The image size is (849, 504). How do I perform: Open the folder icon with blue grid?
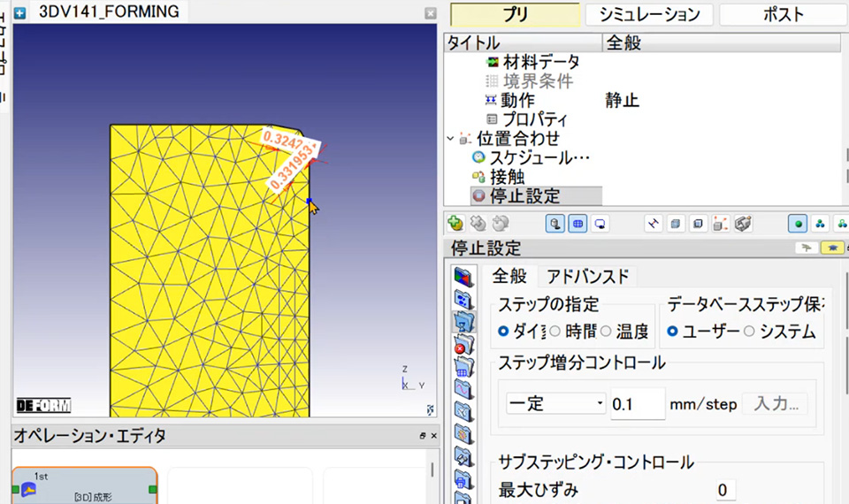click(463, 367)
